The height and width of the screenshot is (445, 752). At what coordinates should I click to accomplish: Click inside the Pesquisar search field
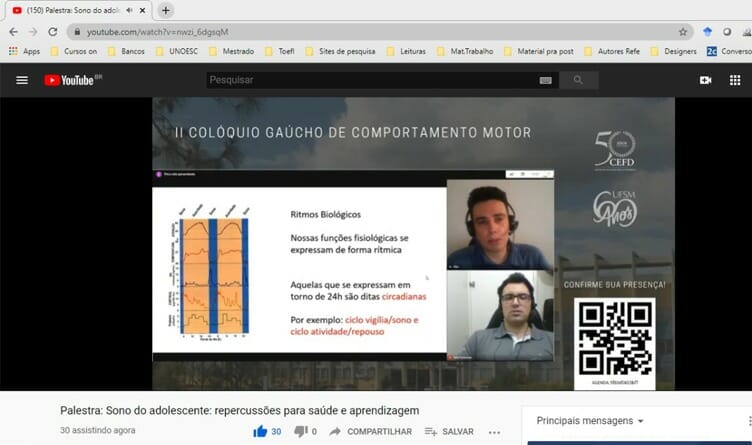click(370, 80)
